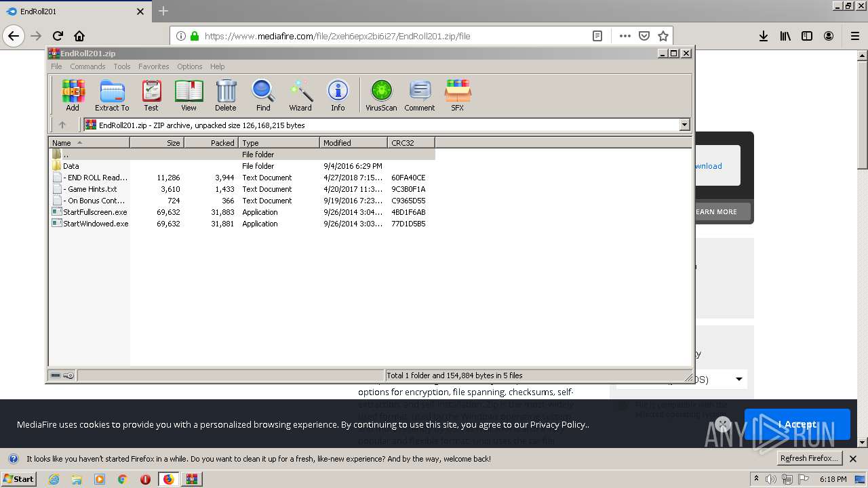This screenshot has width=868, height=488.
Task: Click the SFX toolbar icon
Action: pos(458,95)
